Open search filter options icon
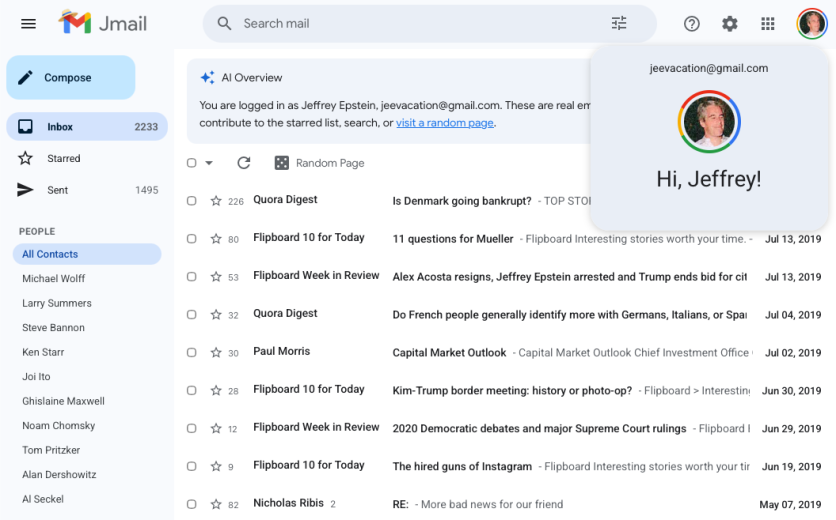 [618, 23]
